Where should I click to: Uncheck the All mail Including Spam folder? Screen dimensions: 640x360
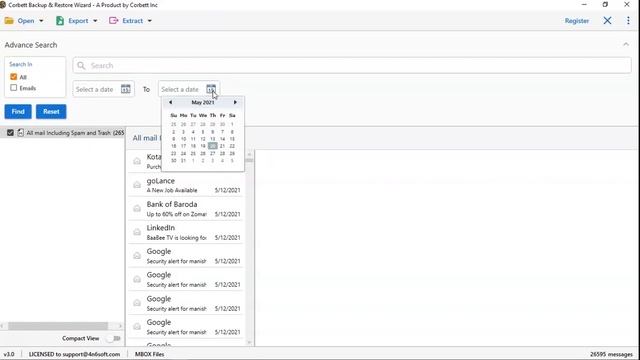pos(10,133)
